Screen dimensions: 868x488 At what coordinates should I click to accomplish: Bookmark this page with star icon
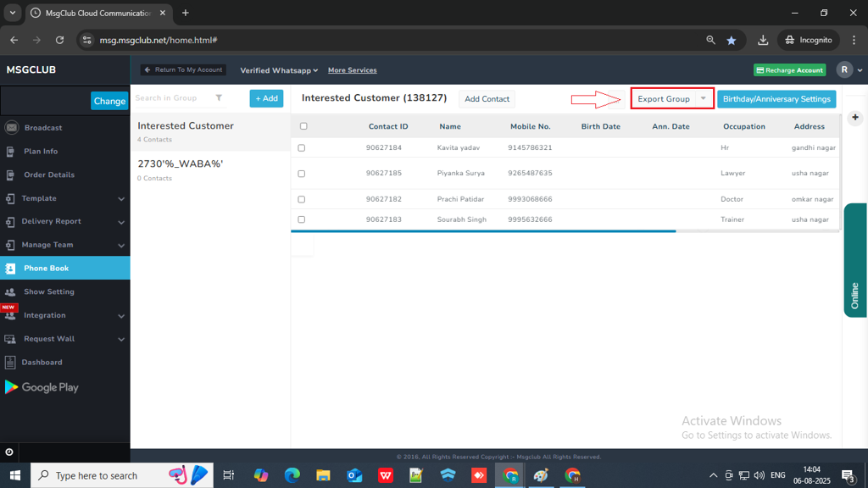point(732,40)
